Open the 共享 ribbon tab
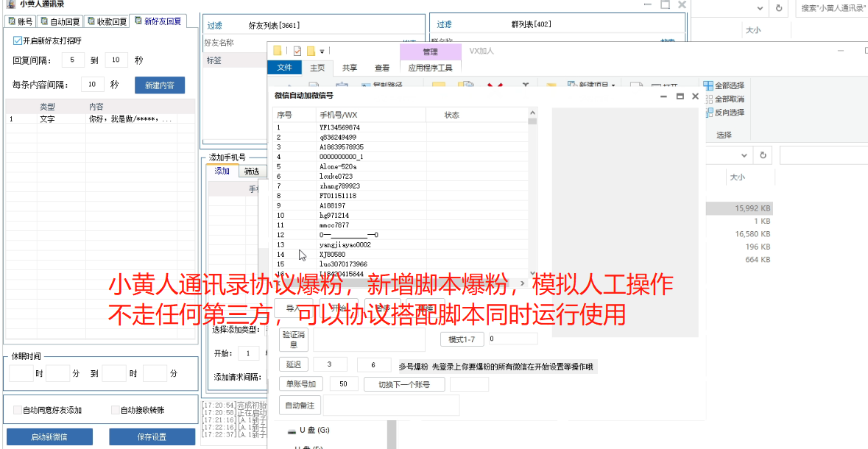 click(x=350, y=68)
